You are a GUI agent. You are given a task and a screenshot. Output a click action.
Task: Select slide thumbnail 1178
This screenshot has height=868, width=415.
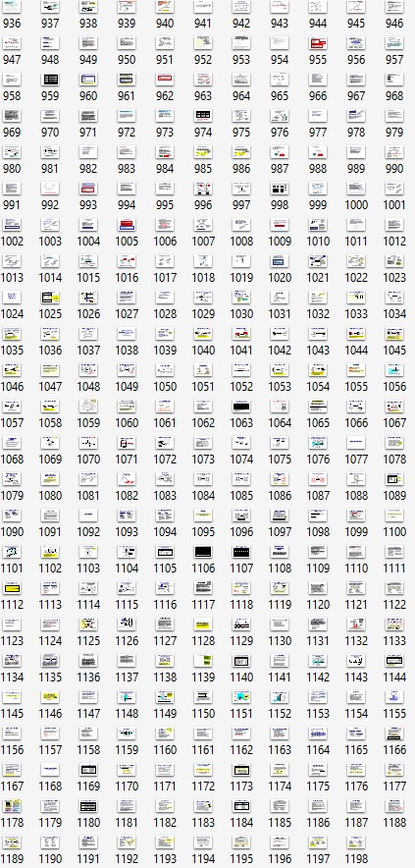click(12, 806)
